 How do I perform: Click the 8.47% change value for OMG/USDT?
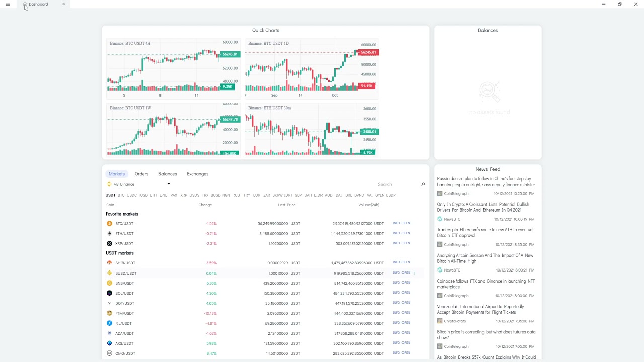(211, 353)
